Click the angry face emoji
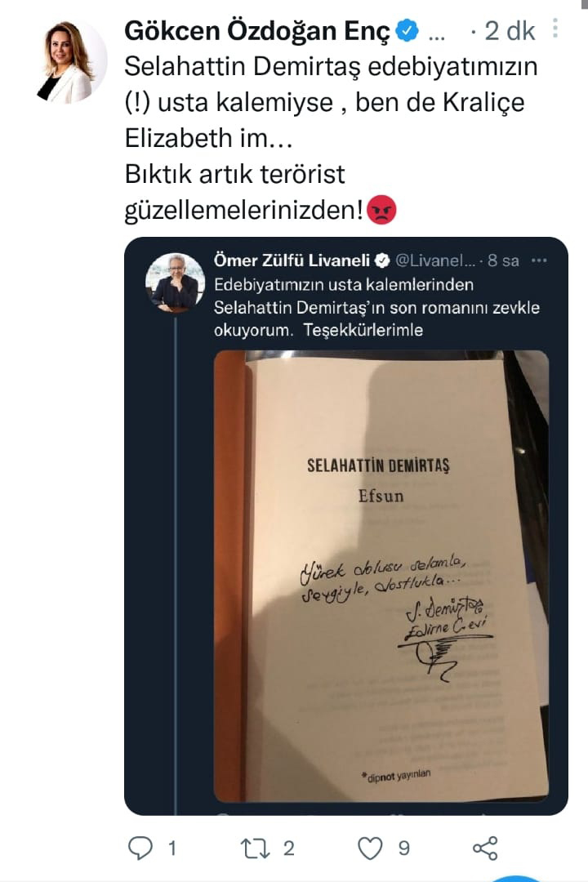 381,211
